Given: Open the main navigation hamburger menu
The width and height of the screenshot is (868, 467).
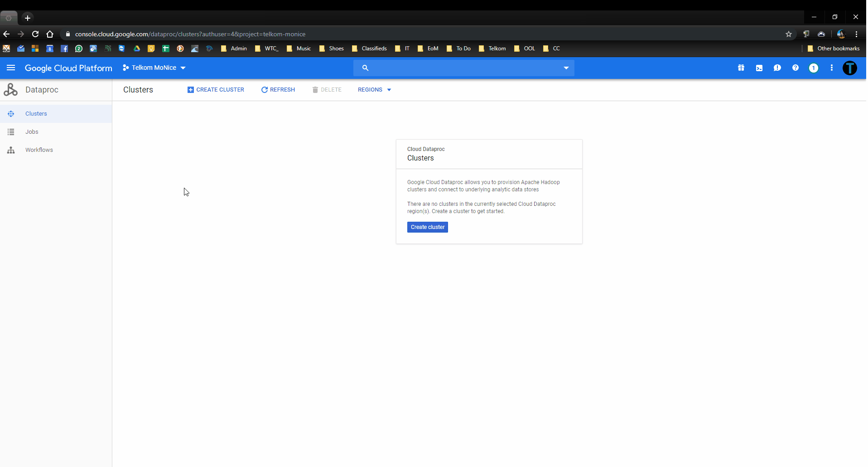Looking at the screenshot, I should 11,68.
